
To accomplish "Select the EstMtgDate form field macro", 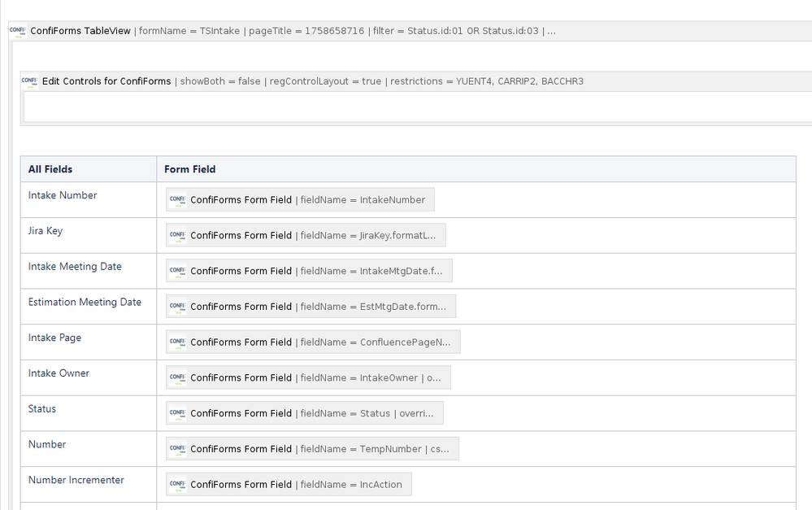I will coord(310,307).
